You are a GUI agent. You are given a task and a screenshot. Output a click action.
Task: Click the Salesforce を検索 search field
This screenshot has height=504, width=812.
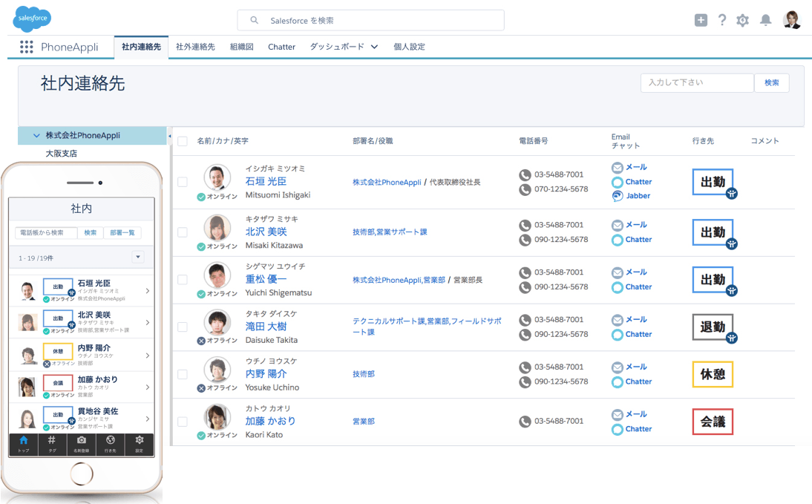click(x=371, y=21)
